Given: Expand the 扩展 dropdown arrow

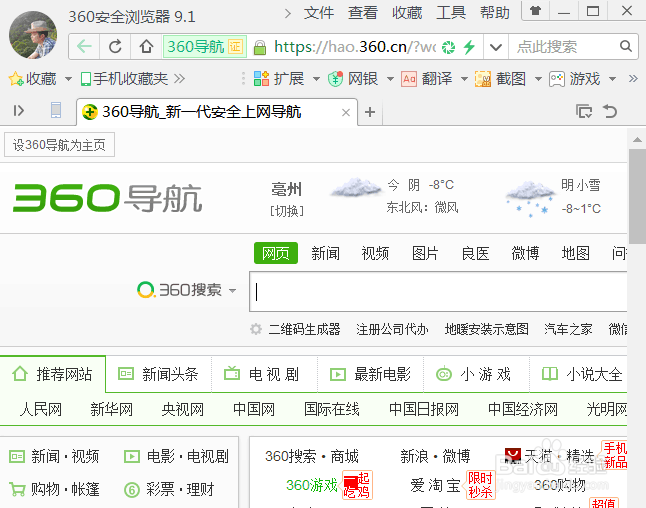Looking at the screenshot, I should coord(316,79).
